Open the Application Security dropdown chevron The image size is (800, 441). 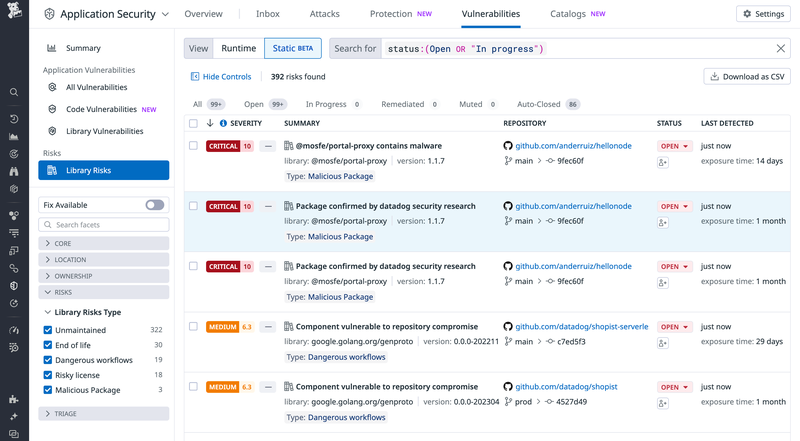(165, 14)
